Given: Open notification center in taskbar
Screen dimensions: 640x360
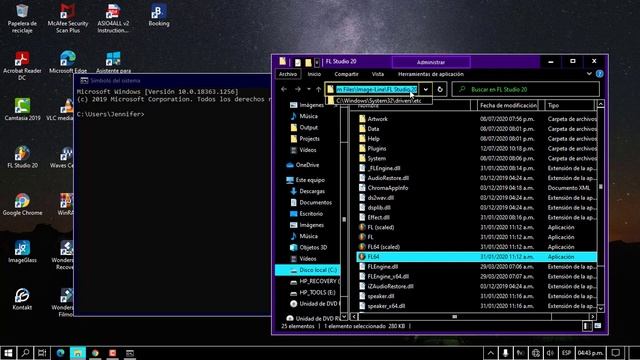Looking at the screenshot, I should (616, 353).
